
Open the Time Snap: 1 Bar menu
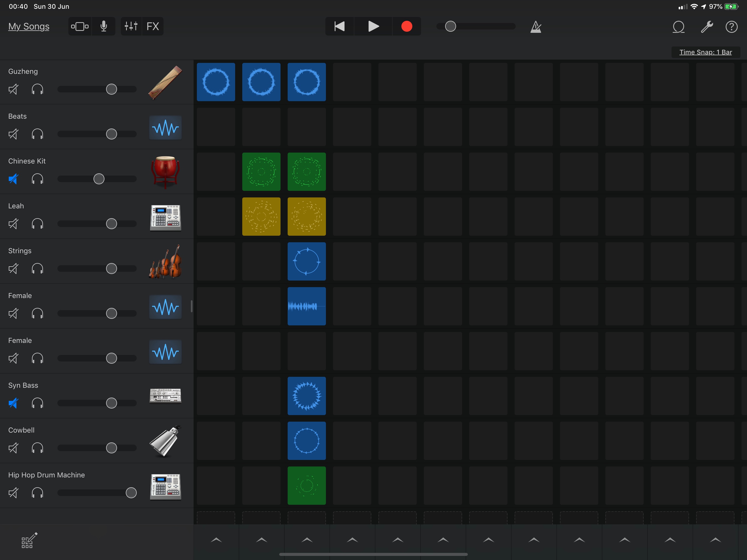point(705,52)
